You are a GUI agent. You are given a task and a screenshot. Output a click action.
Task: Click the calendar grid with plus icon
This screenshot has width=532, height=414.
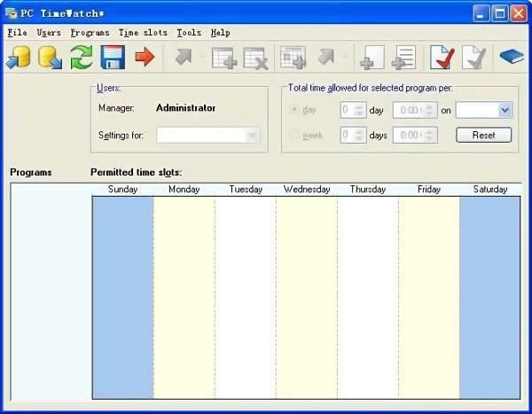[293, 58]
